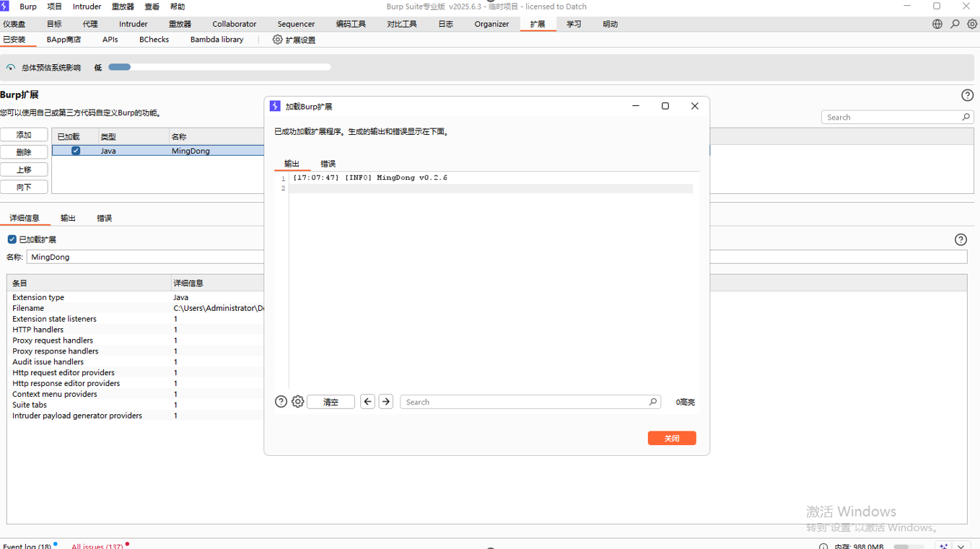980x549 pixels.
Task: Click the AI sparkle icon in the status bar
Action: click(x=943, y=546)
